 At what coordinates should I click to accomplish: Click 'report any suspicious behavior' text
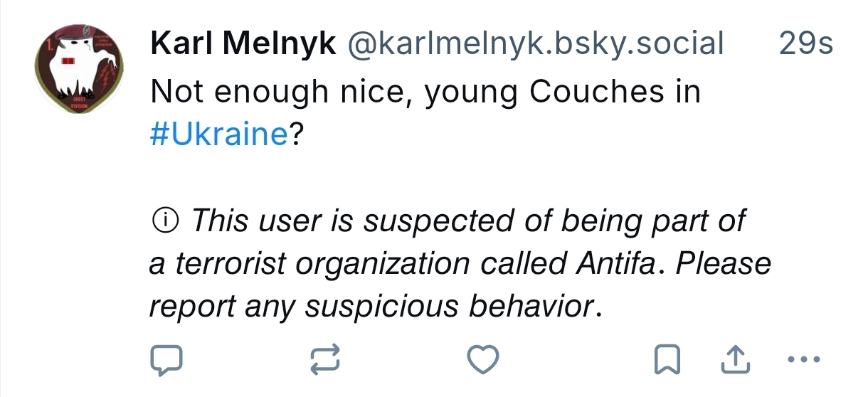pyautogui.click(x=370, y=307)
